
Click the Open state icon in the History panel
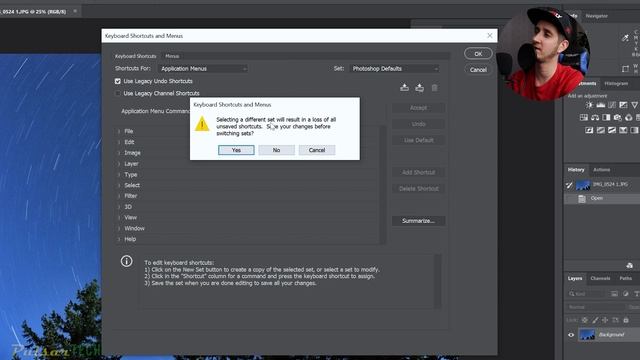pyautogui.click(x=582, y=198)
